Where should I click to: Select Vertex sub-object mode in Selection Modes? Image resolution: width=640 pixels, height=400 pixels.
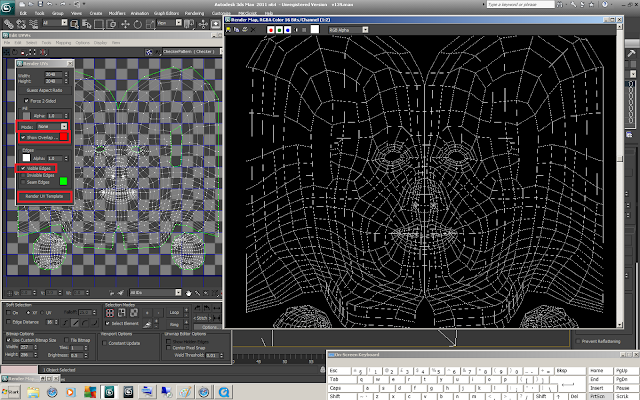pos(110,313)
